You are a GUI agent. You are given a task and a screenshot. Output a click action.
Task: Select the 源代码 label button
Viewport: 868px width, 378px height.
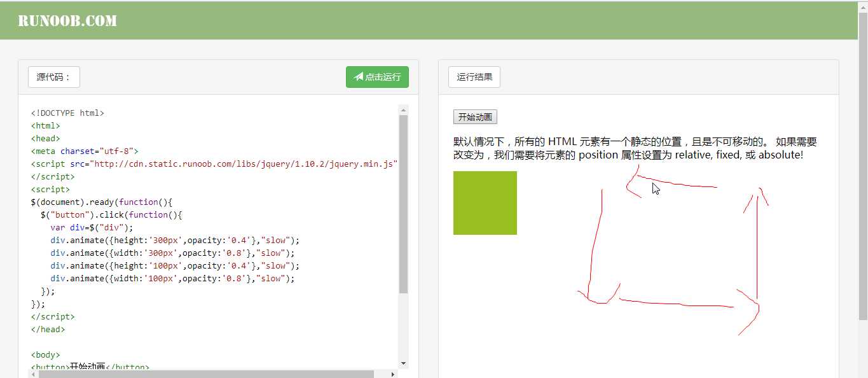pos(54,77)
